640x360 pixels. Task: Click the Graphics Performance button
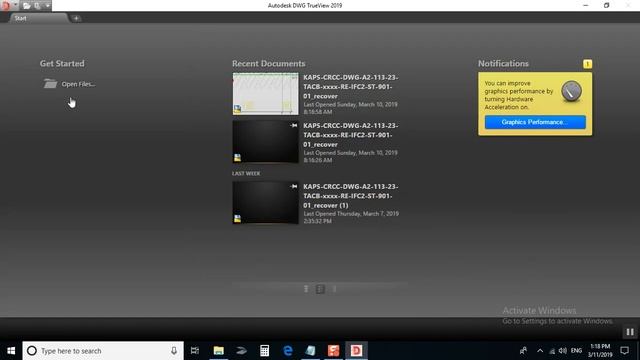tap(535, 122)
